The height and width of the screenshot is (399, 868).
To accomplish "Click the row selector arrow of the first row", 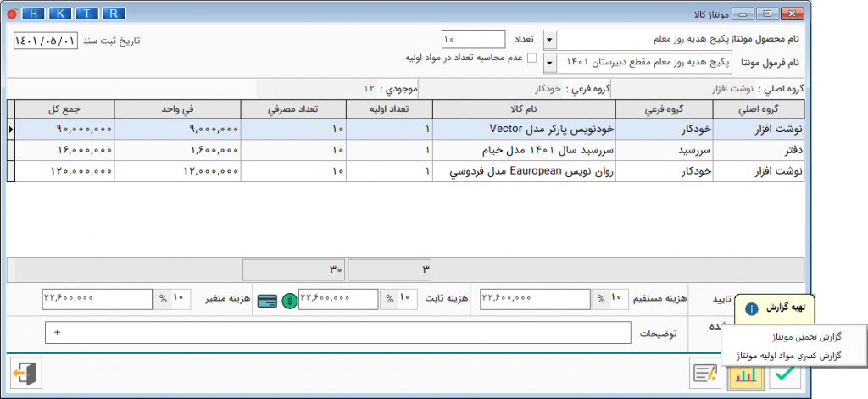I will click(11, 129).
